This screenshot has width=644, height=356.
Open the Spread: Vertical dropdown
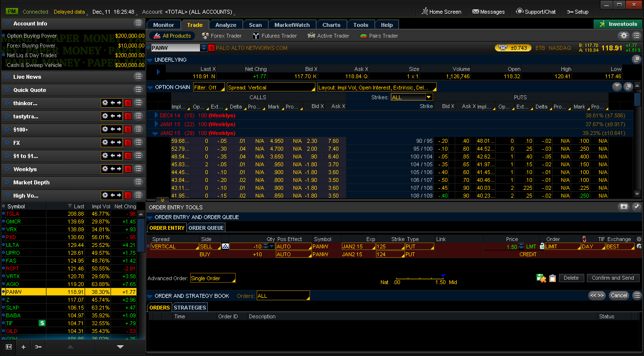271,88
